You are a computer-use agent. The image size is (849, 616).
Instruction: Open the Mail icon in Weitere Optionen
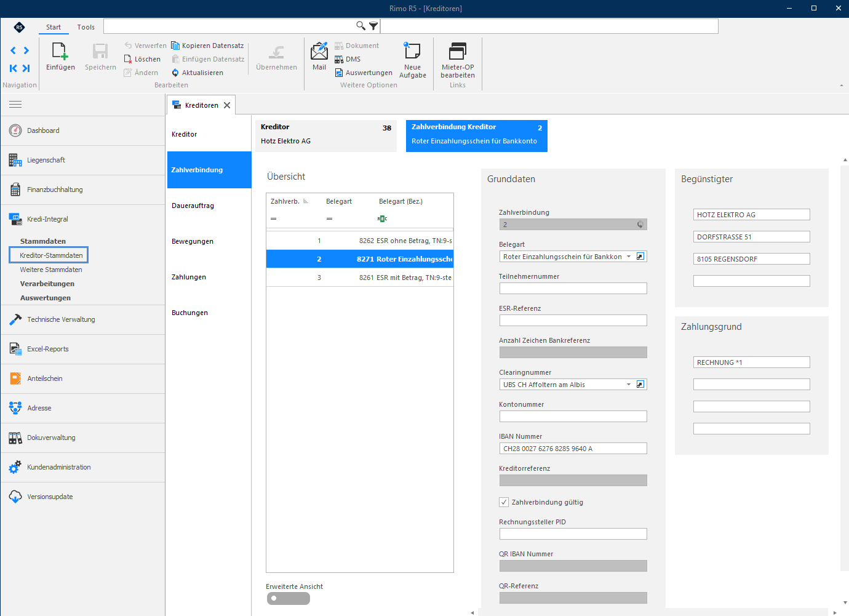pos(319,51)
